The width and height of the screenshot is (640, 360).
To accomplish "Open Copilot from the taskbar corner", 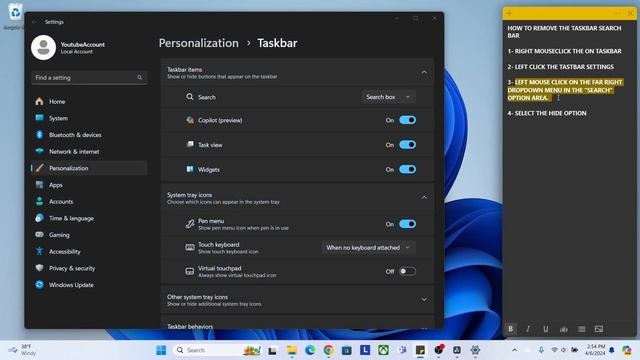I will pos(627,350).
